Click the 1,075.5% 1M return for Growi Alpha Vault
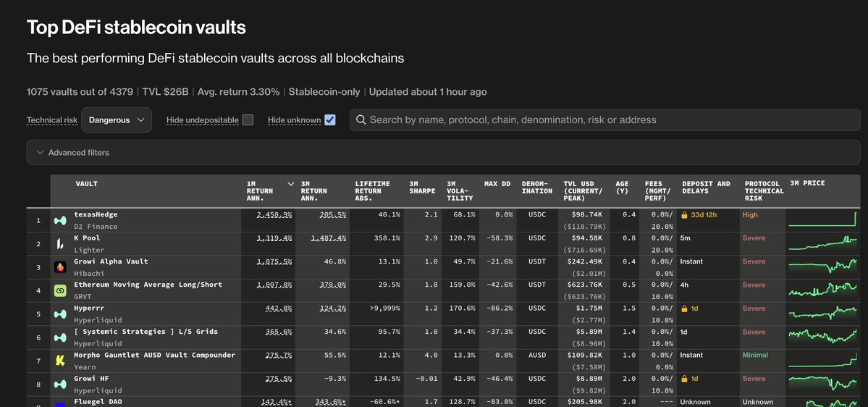This screenshot has width=868, height=407. pyautogui.click(x=274, y=261)
